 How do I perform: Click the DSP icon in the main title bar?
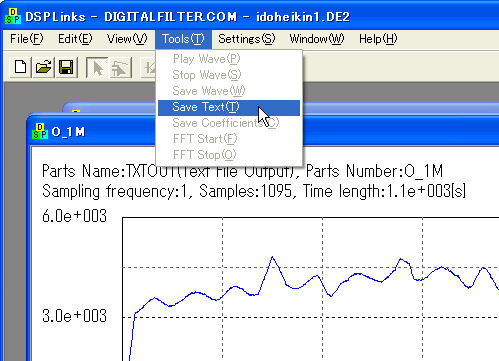[13, 16]
